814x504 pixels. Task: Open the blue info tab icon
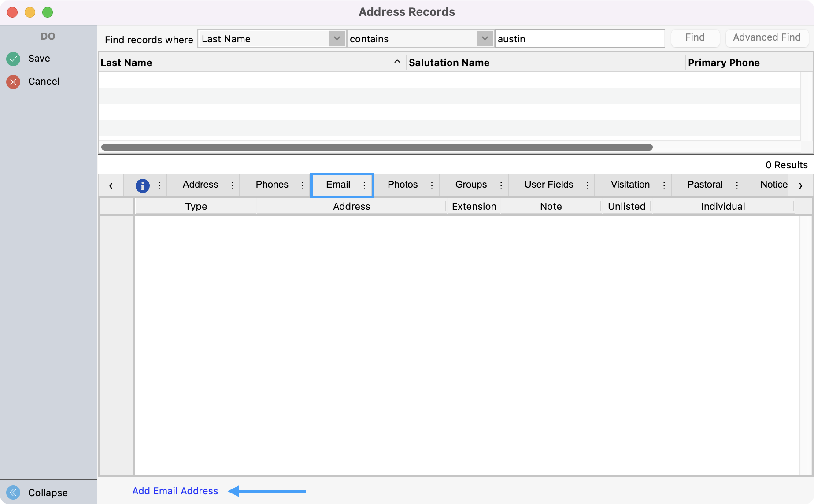point(142,185)
